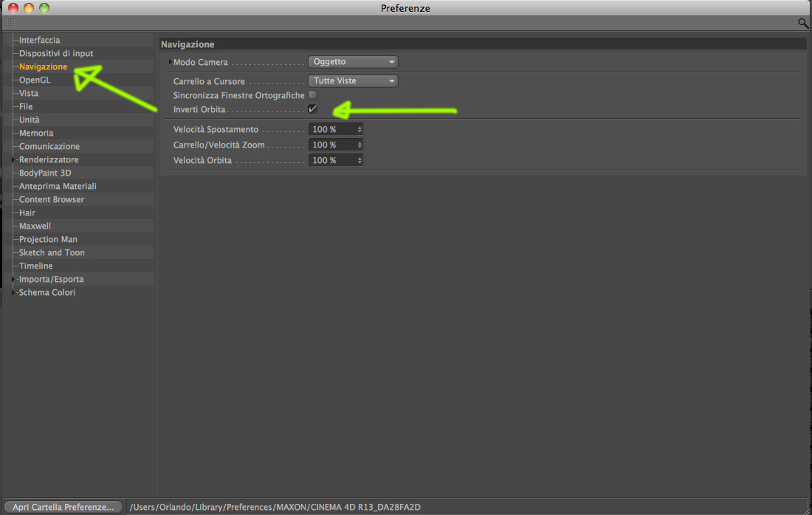Select Anteprima Materiali category
This screenshot has width=812, height=515.
(x=58, y=187)
